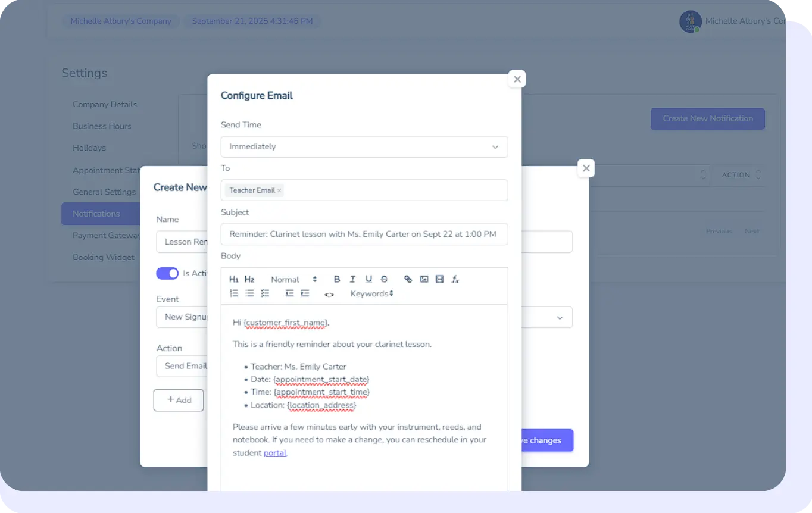Go to Business Hours settings
The height and width of the screenshot is (513, 812).
click(102, 126)
